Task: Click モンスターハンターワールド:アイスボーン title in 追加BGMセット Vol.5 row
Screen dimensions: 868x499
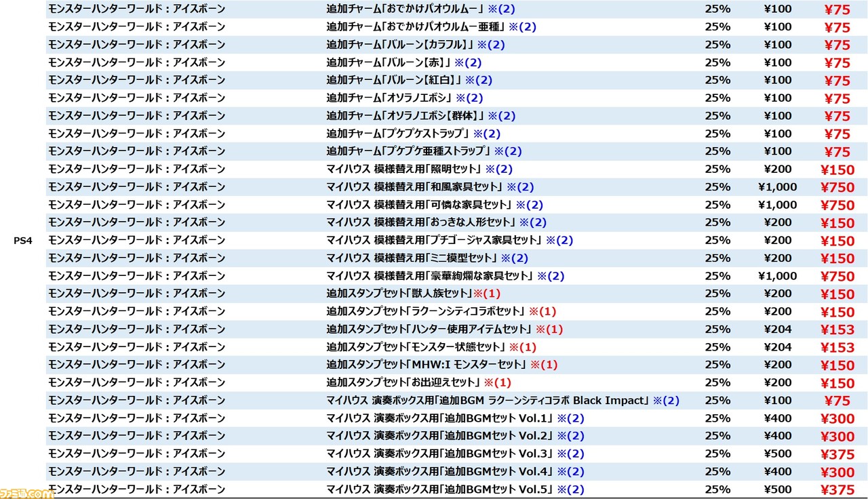Action: 136,490
